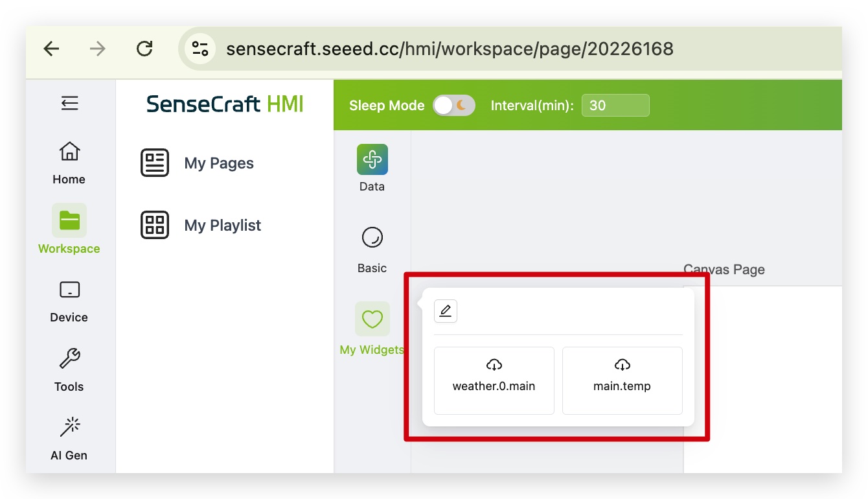Collapse the left sidebar menu icon
The height and width of the screenshot is (499, 868).
[x=69, y=103]
